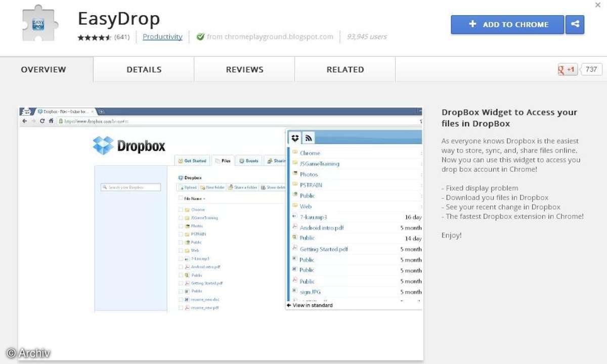
Task: Click the EasyDrop puzzle-piece extension icon
Action: [x=40, y=23]
